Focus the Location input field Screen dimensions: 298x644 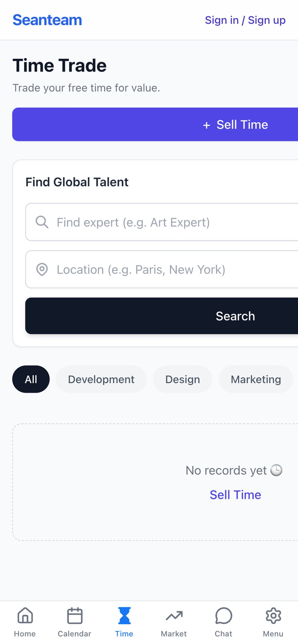pos(162,269)
